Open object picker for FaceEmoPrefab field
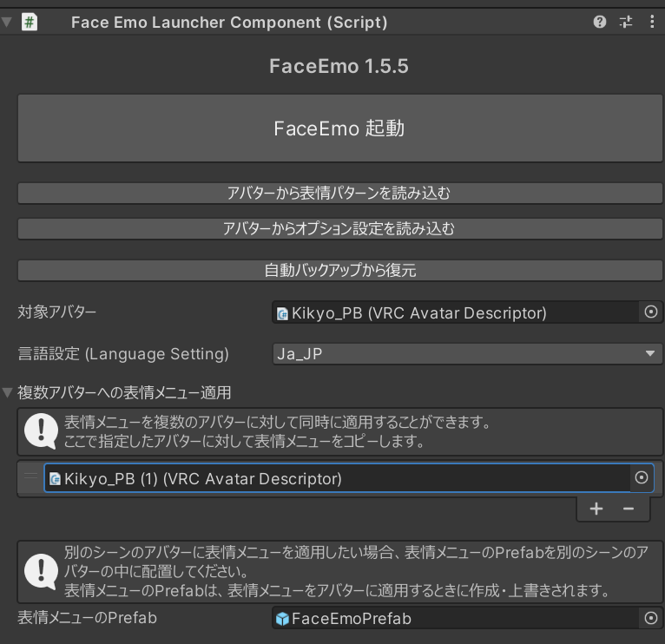The width and height of the screenshot is (665, 644). 650,618
